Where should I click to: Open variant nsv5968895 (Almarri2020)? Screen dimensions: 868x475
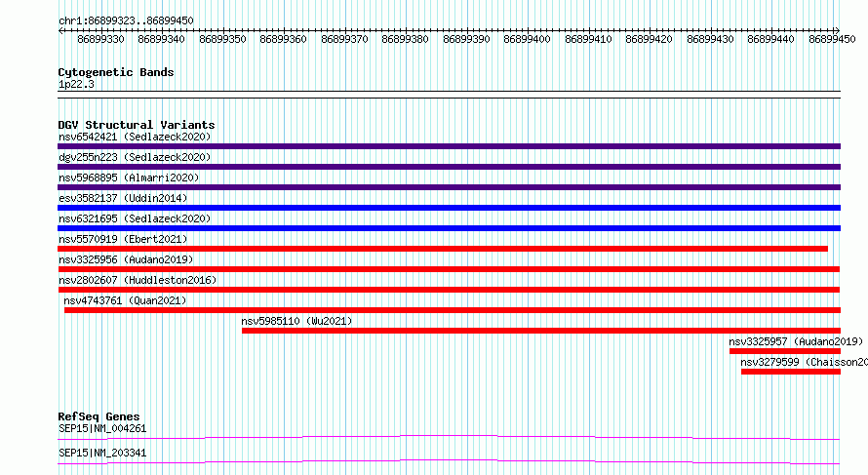pyautogui.click(x=129, y=178)
